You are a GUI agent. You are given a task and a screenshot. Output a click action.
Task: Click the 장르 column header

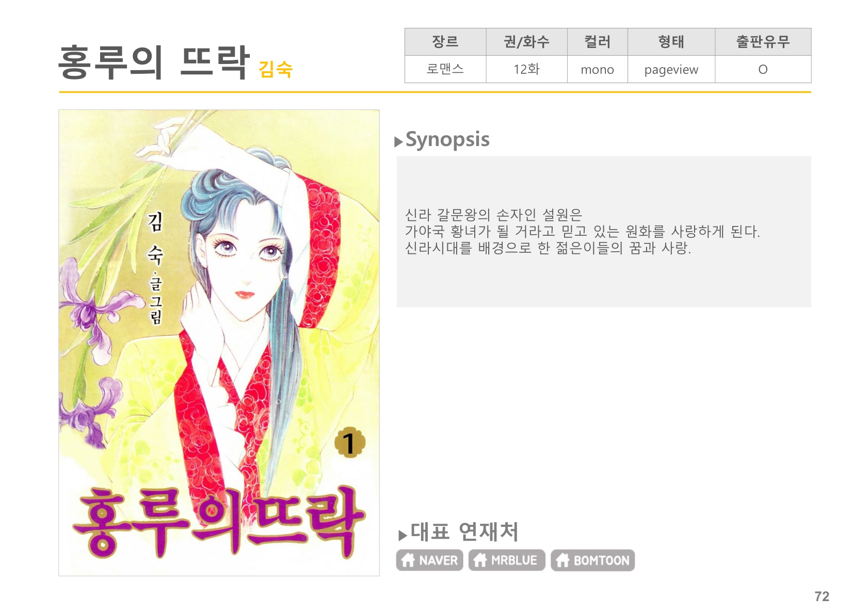pos(445,42)
